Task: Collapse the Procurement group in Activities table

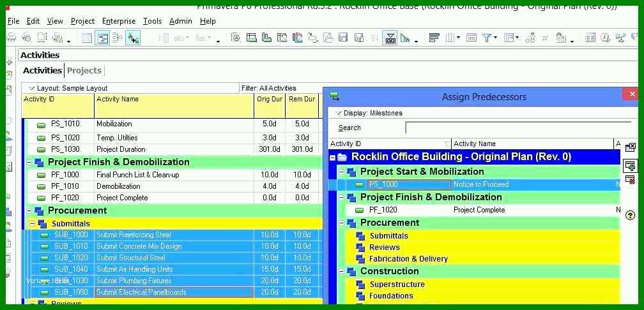Action: click(29, 210)
